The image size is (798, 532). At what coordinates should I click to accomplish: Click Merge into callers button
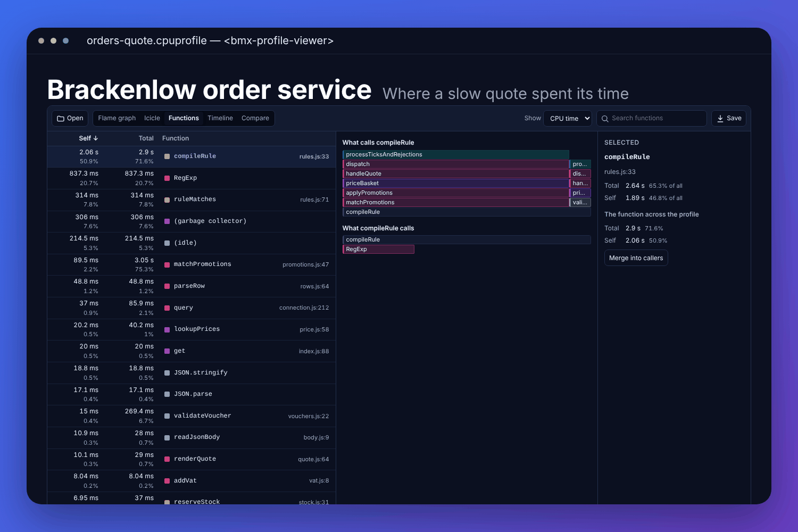pyautogui.click(x=636, y=258)
